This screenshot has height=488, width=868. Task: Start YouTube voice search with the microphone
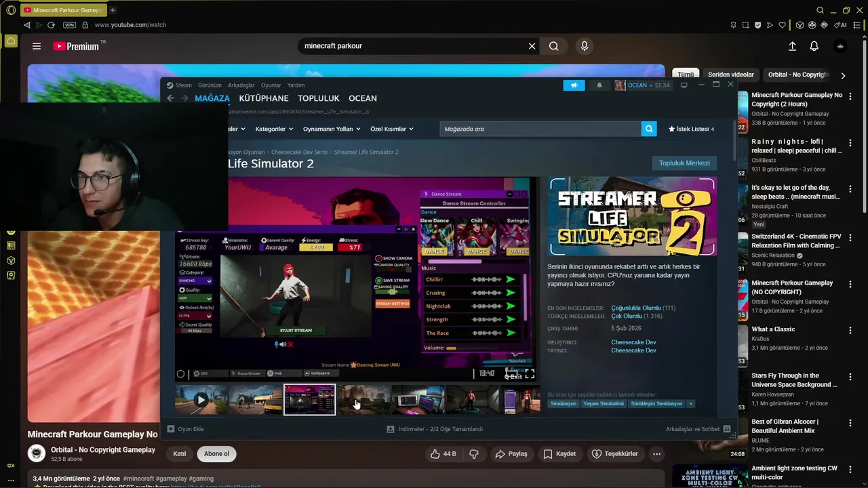click(x=585, y=46)
